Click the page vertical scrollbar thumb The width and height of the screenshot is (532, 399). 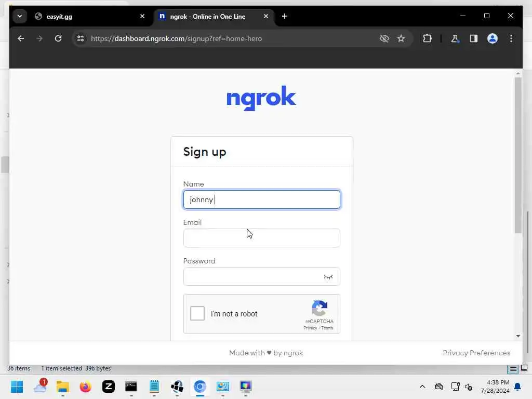518,155
